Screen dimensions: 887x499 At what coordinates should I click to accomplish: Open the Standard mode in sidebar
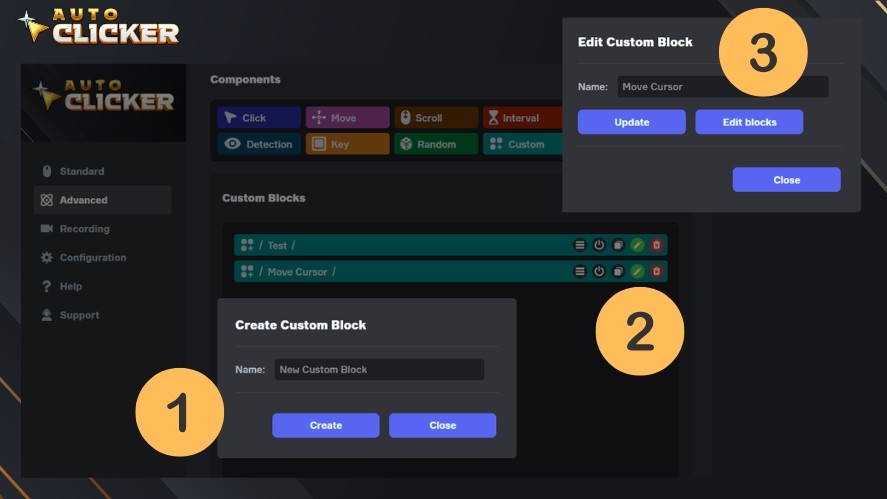pos(102,171)
